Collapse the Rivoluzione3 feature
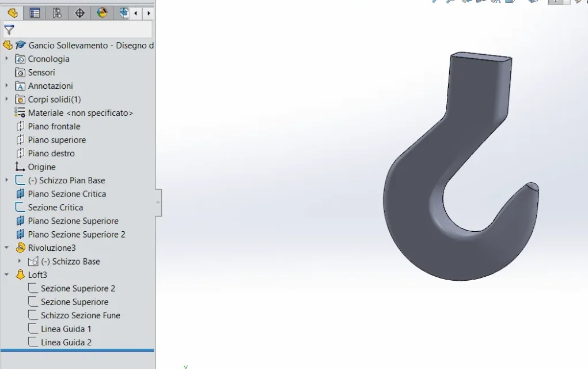The height and width of the screenshot is (369, 588). tap(7, 248)
